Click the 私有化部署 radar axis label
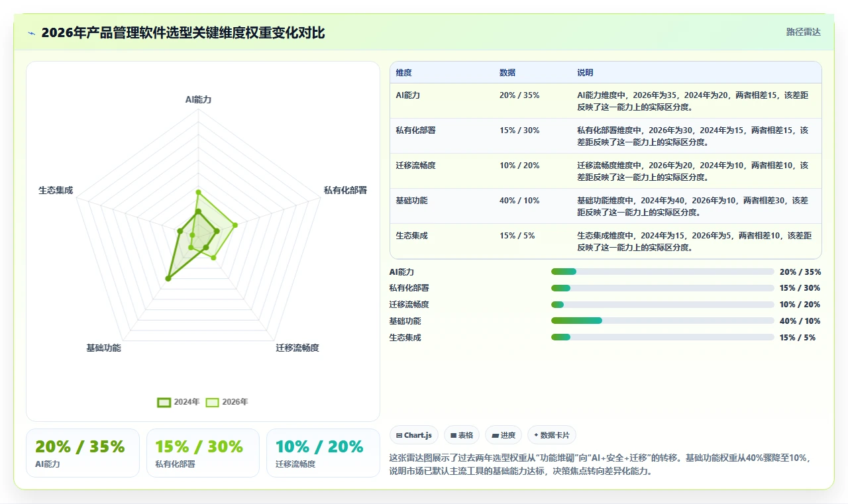The image size is (848, 504). click(x=345, y=190)
